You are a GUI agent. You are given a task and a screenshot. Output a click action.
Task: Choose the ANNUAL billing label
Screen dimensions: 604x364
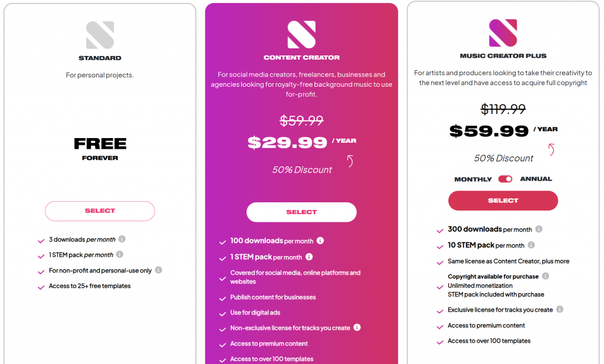[x=536, y=179]
